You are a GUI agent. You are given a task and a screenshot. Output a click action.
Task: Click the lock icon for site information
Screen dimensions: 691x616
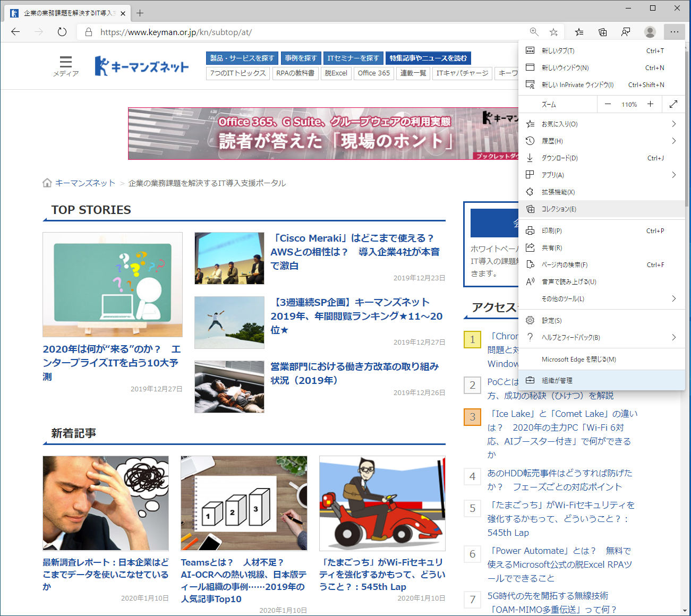tap(89, 32)
